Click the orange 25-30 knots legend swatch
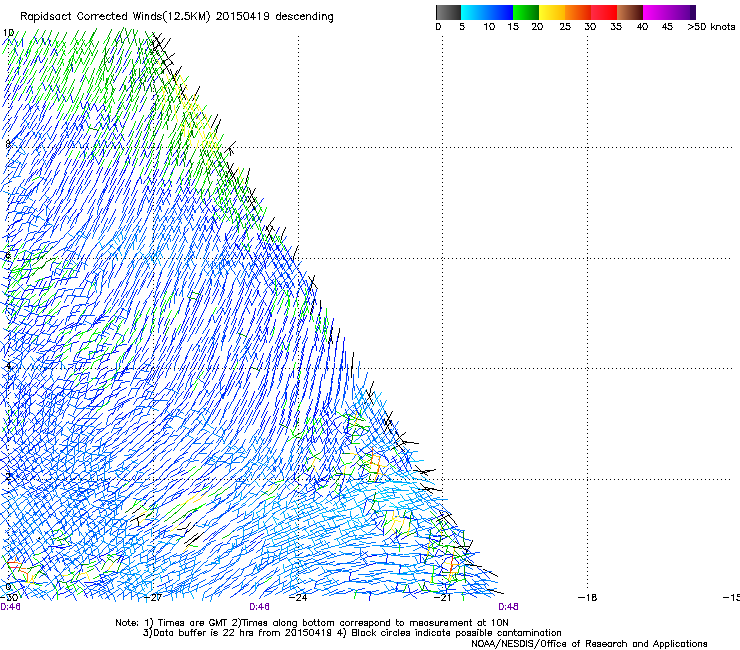The width and height of the screenshot is (740, 650). click(578, 12)
